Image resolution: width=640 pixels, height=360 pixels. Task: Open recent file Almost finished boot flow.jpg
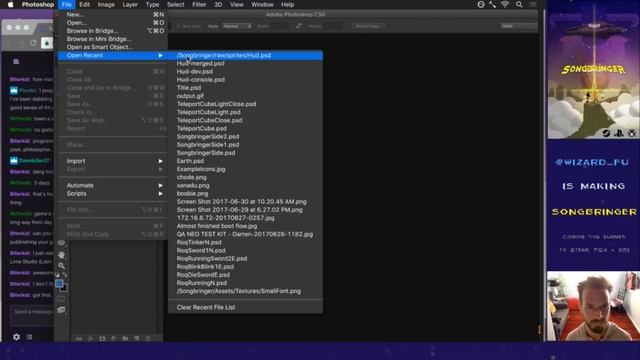(x=245, y=226)
